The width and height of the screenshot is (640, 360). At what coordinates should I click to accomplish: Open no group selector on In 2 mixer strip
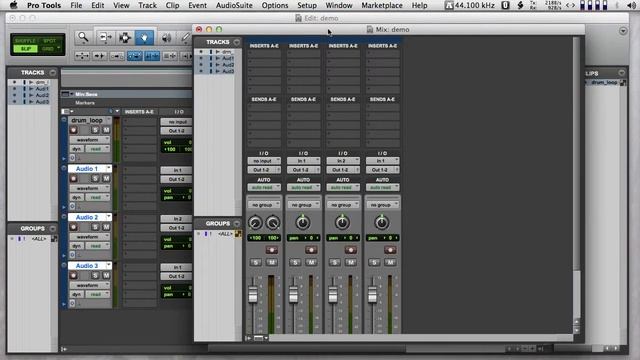pyautogui.click(x=343, y=205)
